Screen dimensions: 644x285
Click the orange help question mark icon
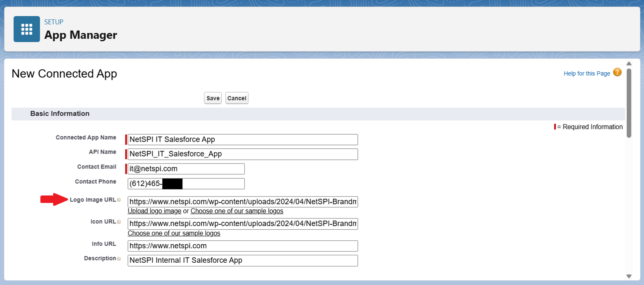coord(617,73)
